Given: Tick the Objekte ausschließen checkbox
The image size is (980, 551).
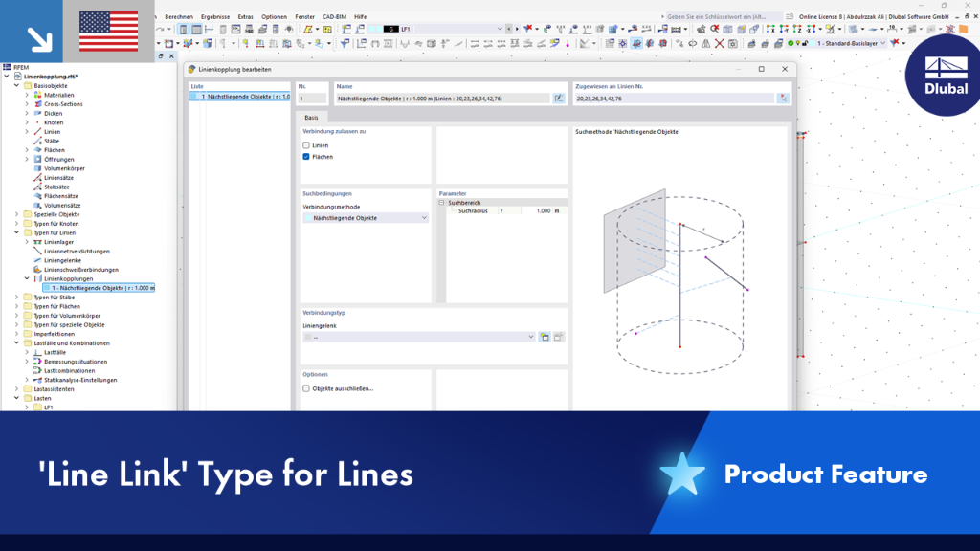Looking at the screenshot, I should coord(306,388).
